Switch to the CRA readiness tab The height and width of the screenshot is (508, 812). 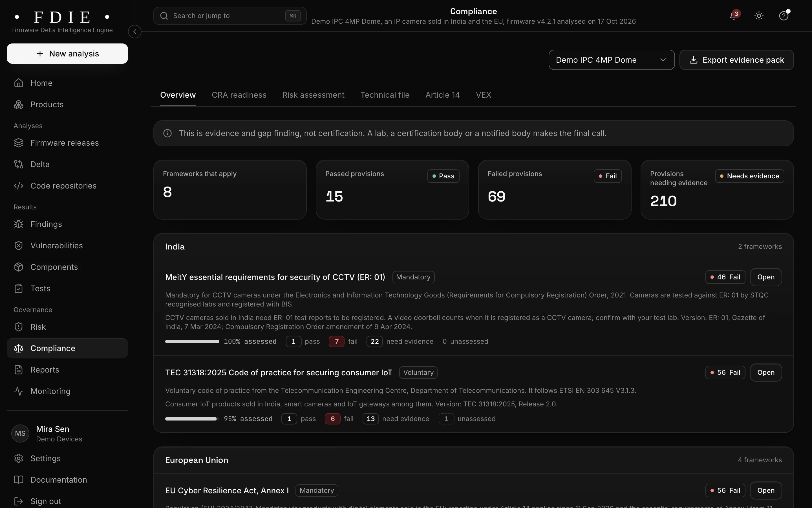click(x=239, y=95)
